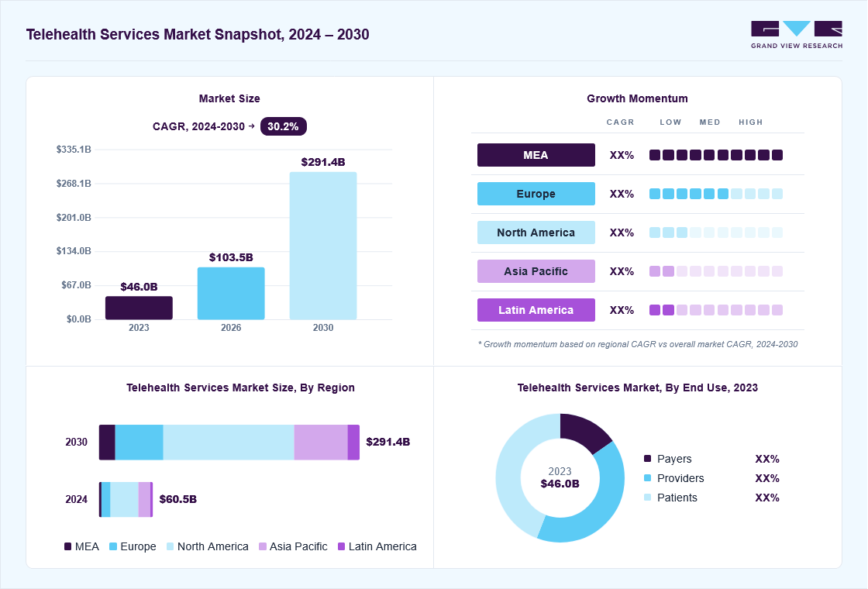Click the HIGH column header
The image size is (868, 589).
[751, 122]
